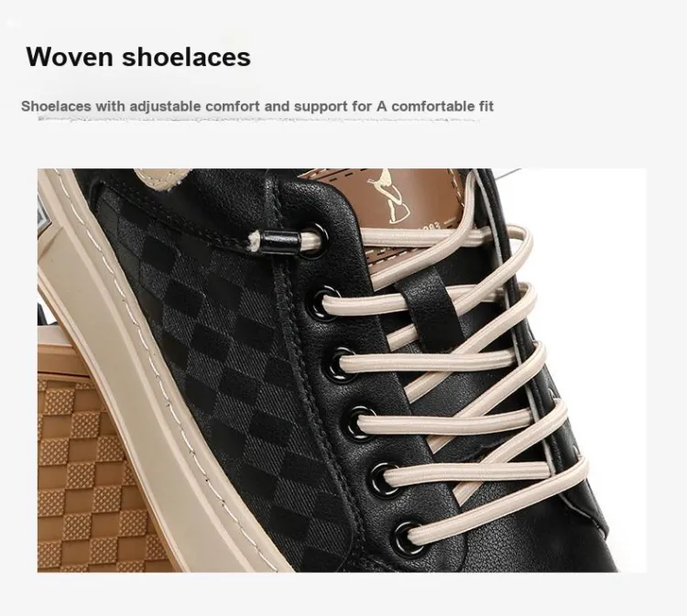687x616 pixels.
Task: Click the second metal eyelet from top
Action: 326,303
